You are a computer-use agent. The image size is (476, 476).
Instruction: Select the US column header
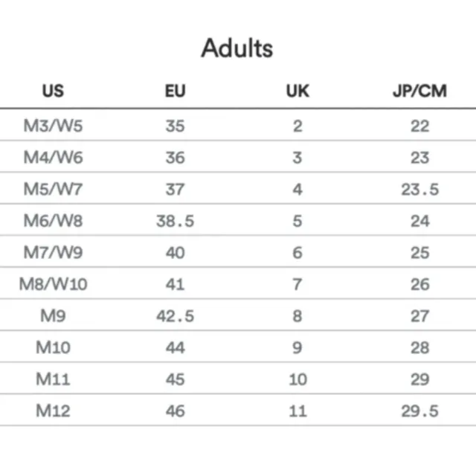tap(53, 91)
